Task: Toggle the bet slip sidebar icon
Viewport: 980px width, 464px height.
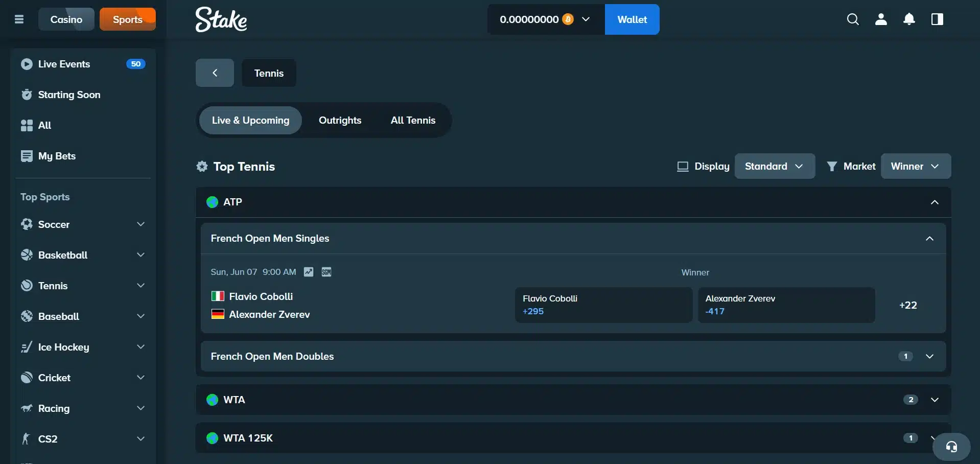Action: coord(937,19)
